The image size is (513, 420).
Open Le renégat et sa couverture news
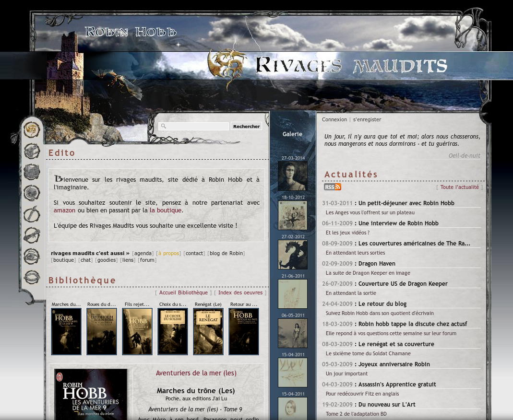(x=396, y=344)
